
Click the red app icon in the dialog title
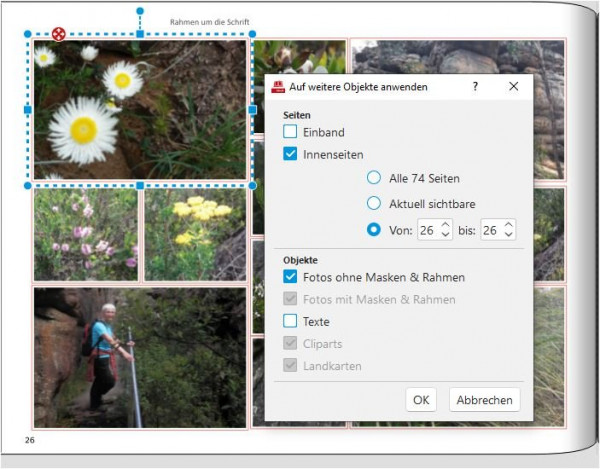pos(278,87)
